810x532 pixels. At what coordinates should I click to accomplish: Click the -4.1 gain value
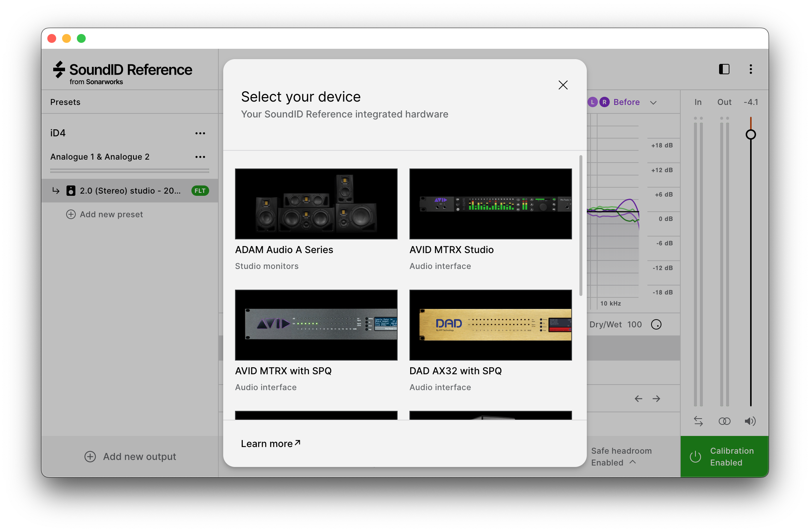pyautogui.click(x=751, y=102)
